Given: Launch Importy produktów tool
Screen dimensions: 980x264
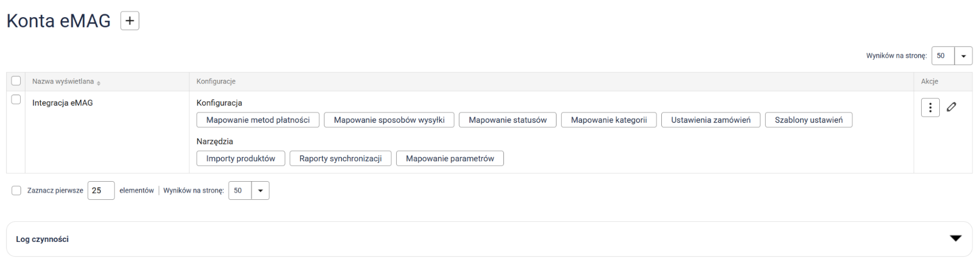Looking at the screenshot, I should pos(241,159).
